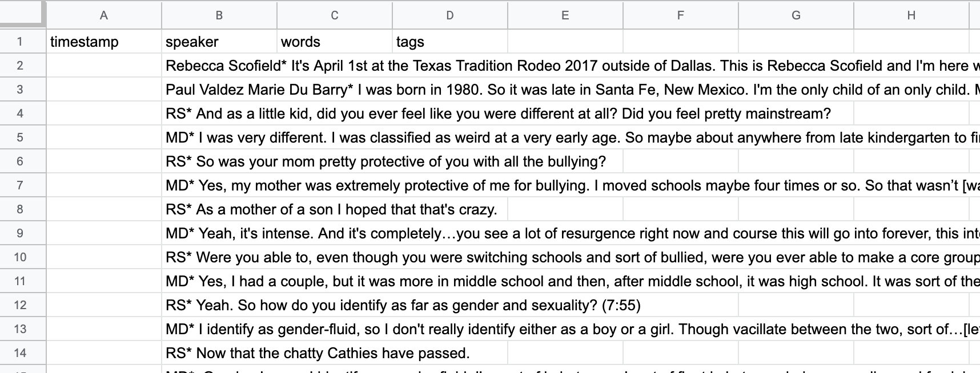Select cell 'RS* Now that the chatty Cathies'
This screenshot has height=373, width=980.
click(x=219, y=353)
